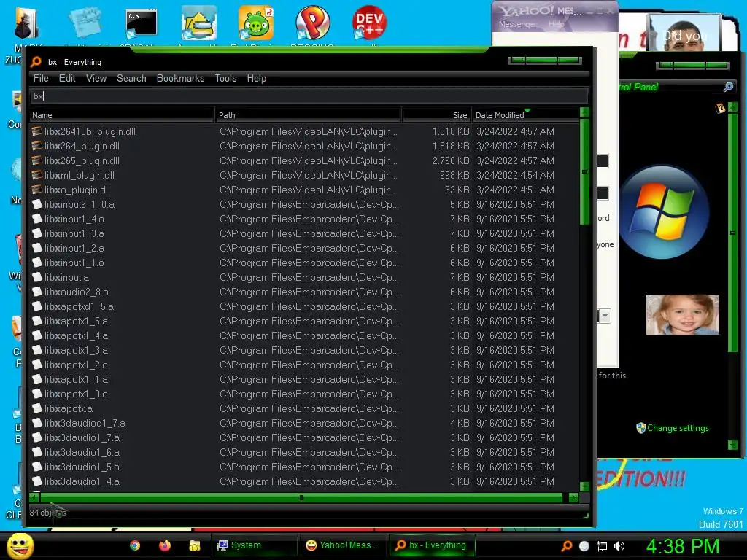The width and height of the screenshot is (747, 560).
Task: Click toddler photo thumbnail in System window
Action: tap(682, 314)
